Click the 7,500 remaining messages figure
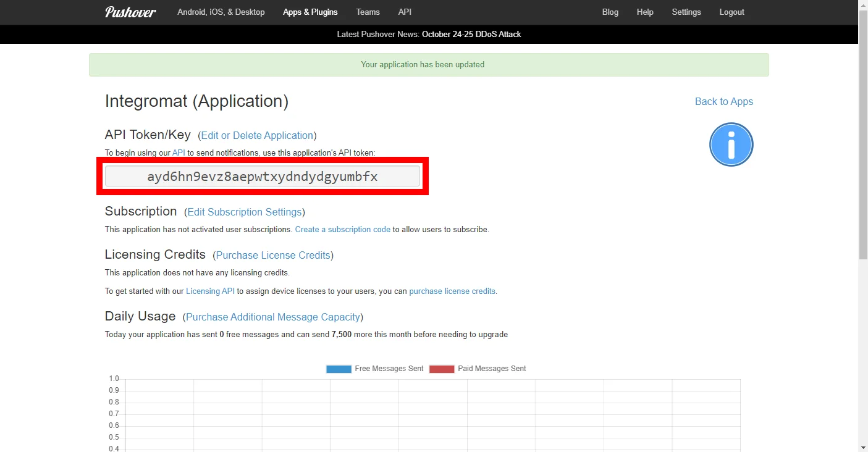This screenshot has width=868, height=452. point(342,334)
